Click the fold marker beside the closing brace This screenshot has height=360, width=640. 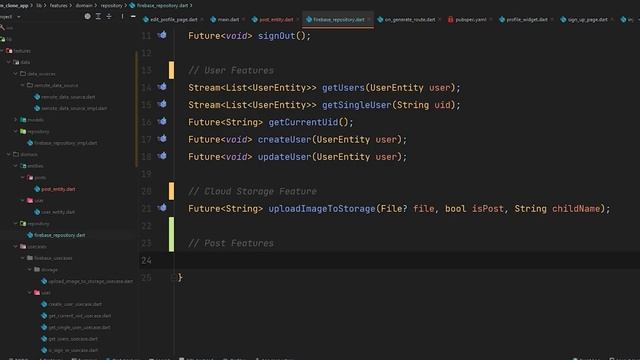tap(173, 278)
